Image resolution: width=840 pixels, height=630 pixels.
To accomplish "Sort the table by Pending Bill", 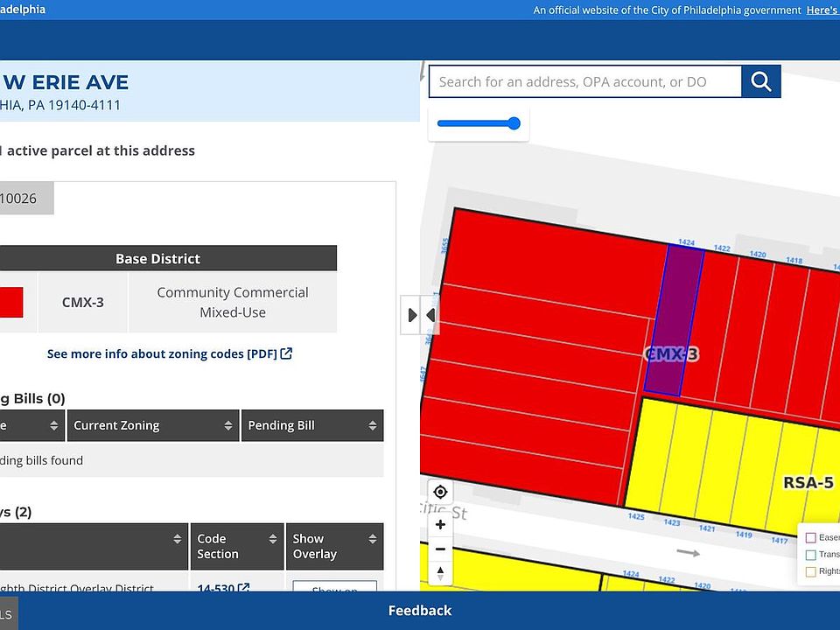I will tap(312, 425).
